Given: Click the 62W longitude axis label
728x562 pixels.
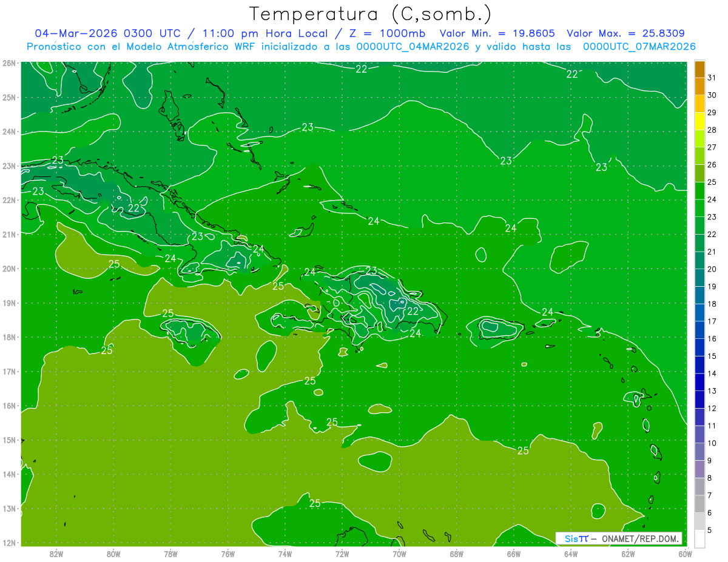Looking at the screenshot, I should click(x=628, y=554).
